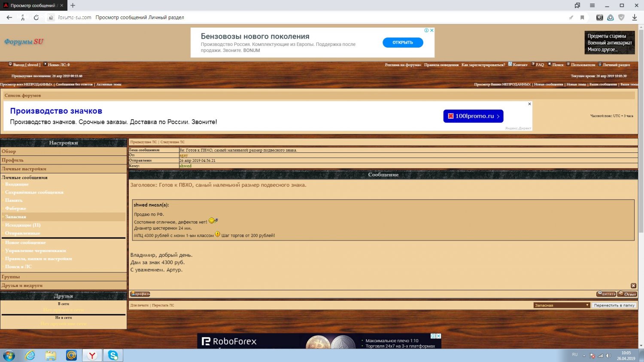Open browser hamburger menu
The width and height of the screenshot is (644, 362).
tap(592, 6)
